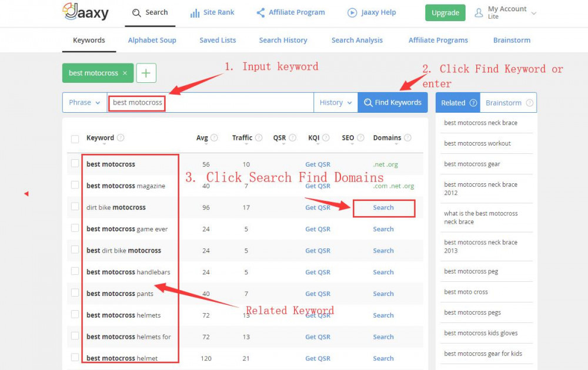This screenshot has height=370, width=588.
Task: Check the box for best motocross handlebars
Action: click(75, 271)
